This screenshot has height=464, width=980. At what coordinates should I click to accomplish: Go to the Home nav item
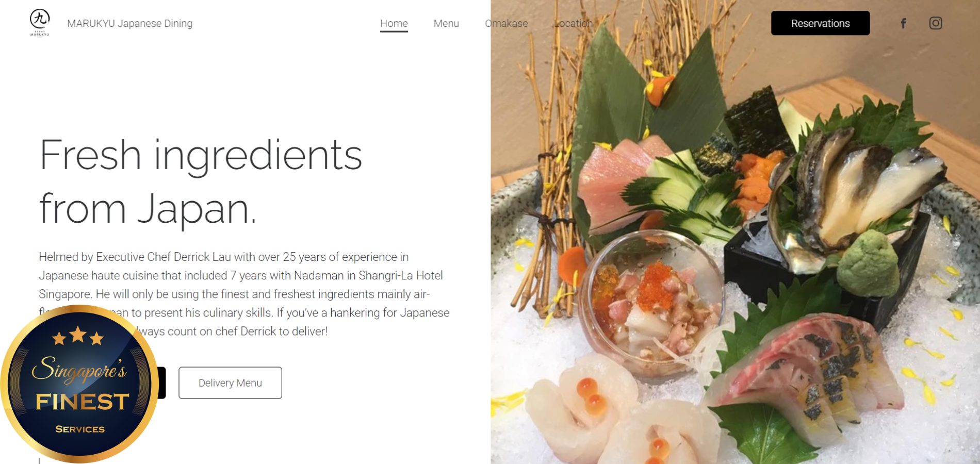394,24
